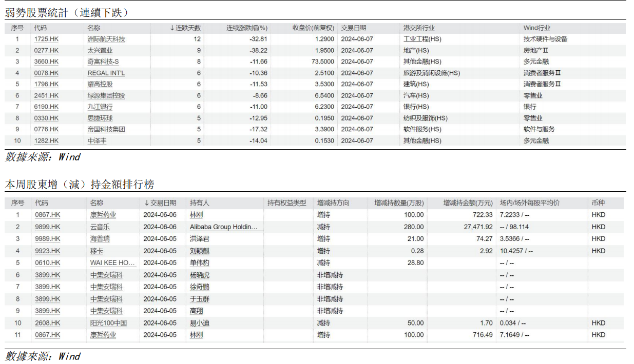Click stock name 奇富科技-S

[x=103, y=62]
